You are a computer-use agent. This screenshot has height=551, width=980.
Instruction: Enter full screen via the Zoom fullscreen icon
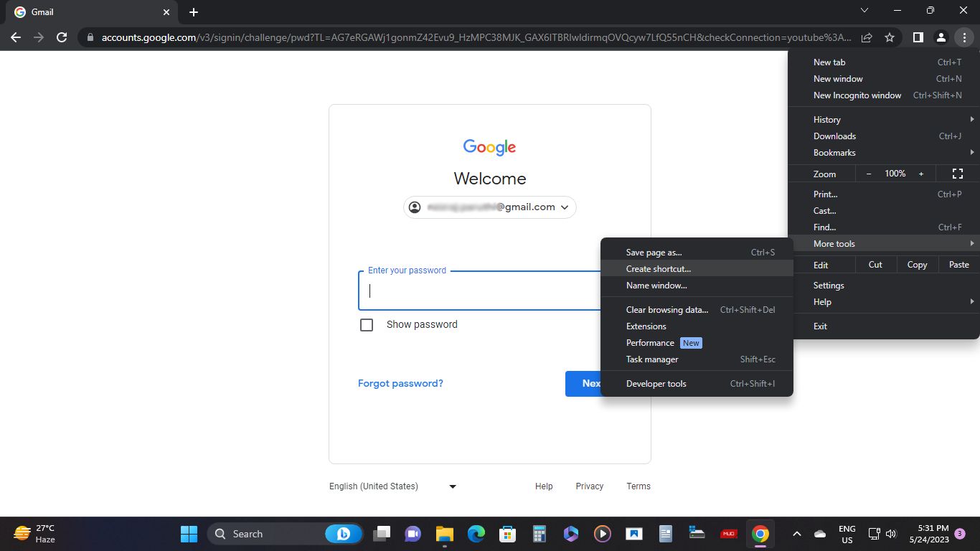click(958, 174)
